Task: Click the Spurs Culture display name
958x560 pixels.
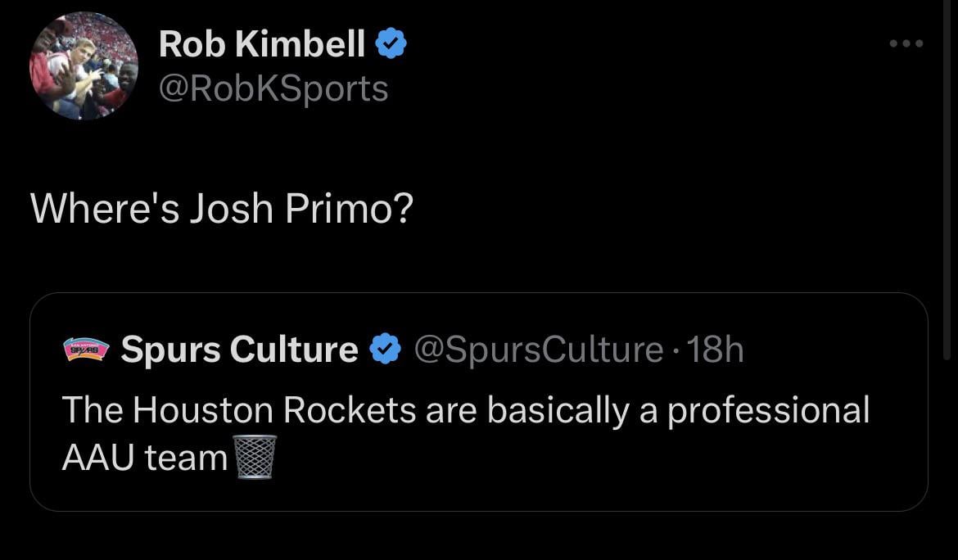Action: [239, 350]
